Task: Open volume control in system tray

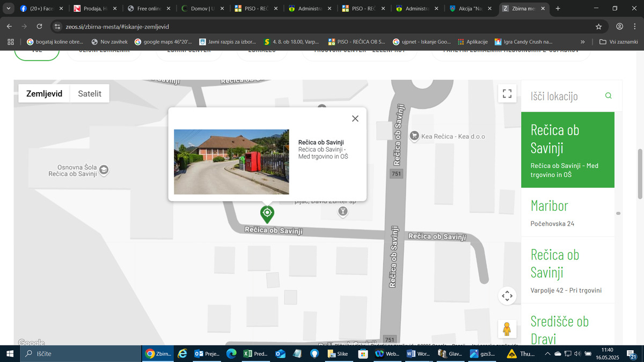Action: (x=577, y=353)
